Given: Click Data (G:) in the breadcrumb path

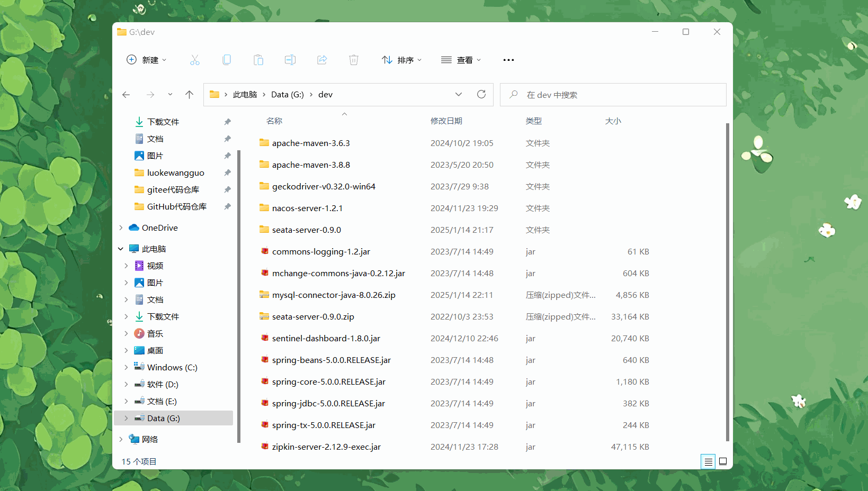Looking at the screenshot, I should click(287, 95).
